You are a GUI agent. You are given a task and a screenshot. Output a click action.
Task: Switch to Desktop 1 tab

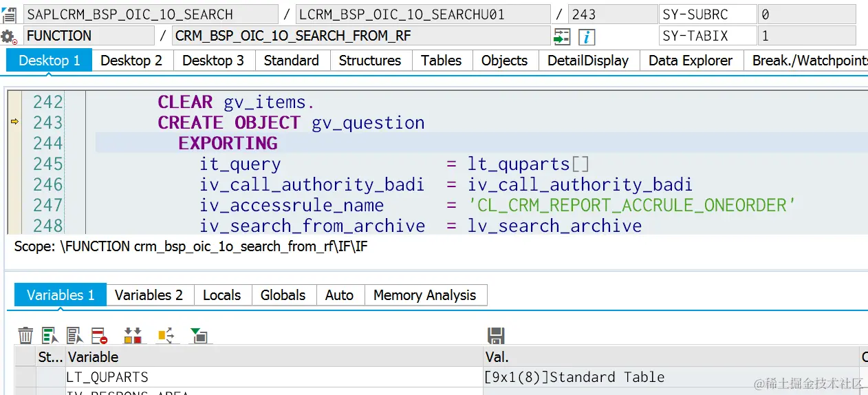tap(50, 61)
